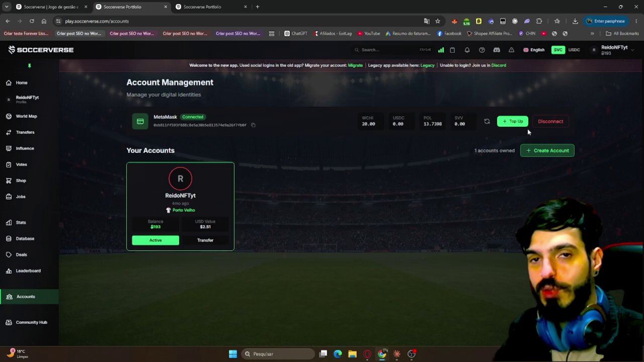Image resolution: width=644 pixels, height=362 pixels.
Task: Open the browser extensions puzzle icon
Action: (x=539, y=21)
